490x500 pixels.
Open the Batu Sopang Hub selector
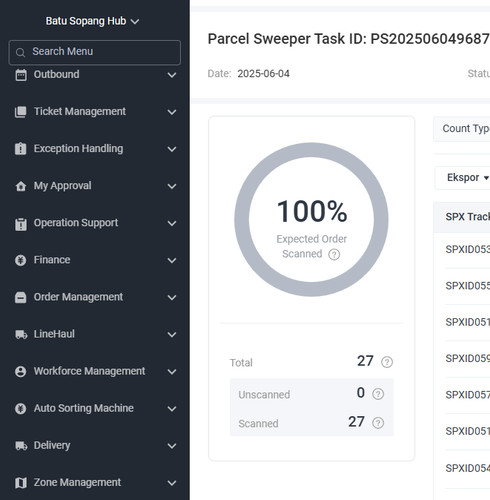pyautogui.click(x=92, y=21)
